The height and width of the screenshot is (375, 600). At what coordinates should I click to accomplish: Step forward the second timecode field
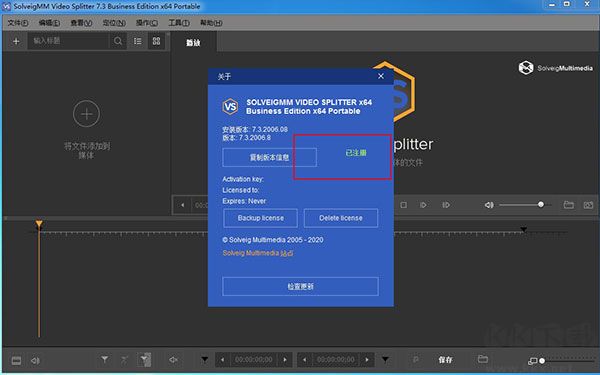click(367, 360)
